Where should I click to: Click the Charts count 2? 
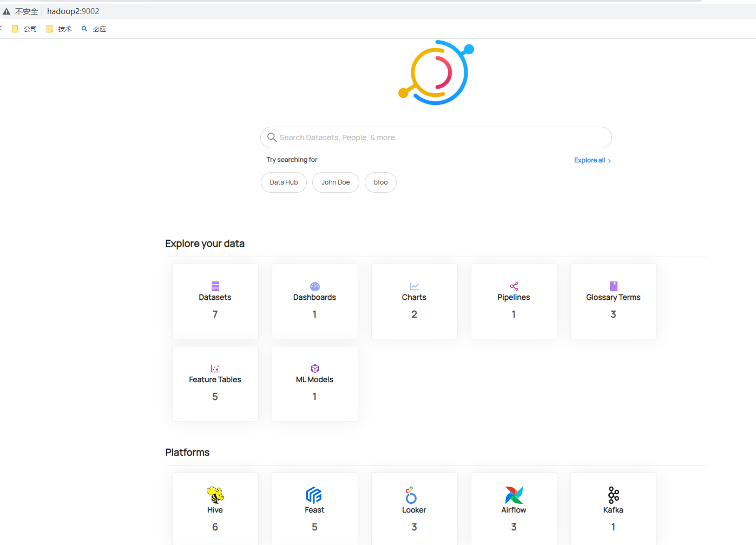[x=414, y=314]
